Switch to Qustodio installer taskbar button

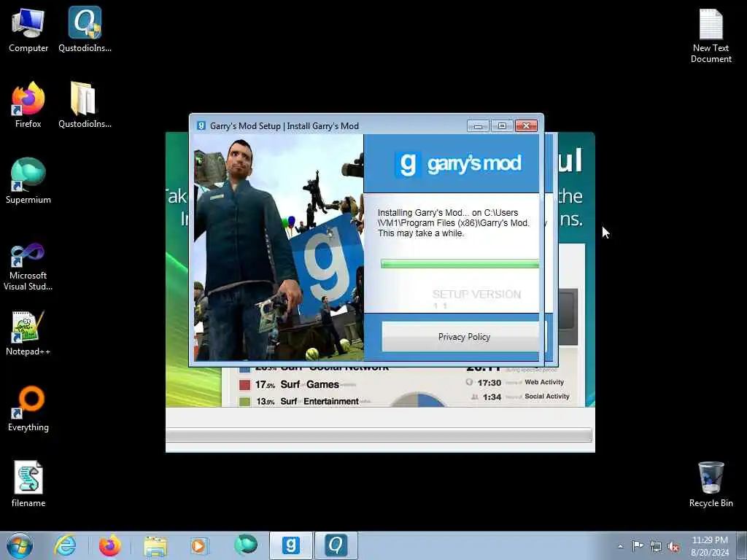pos(336,545)
